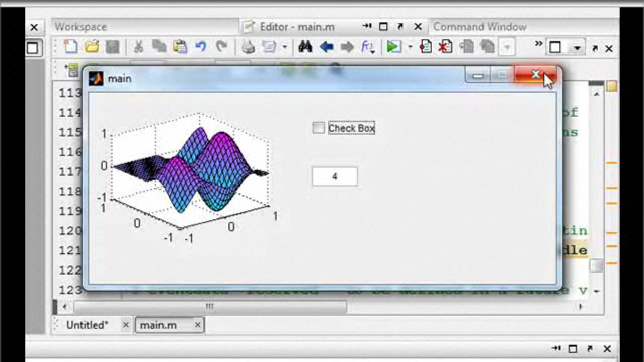The image size is (644, 362).
Task: Open a file with the folder icon
Action: click(92, 47)
